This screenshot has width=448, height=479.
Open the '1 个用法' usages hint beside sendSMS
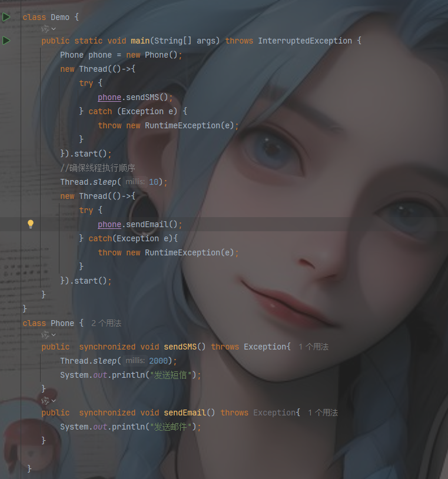[313, 347]
